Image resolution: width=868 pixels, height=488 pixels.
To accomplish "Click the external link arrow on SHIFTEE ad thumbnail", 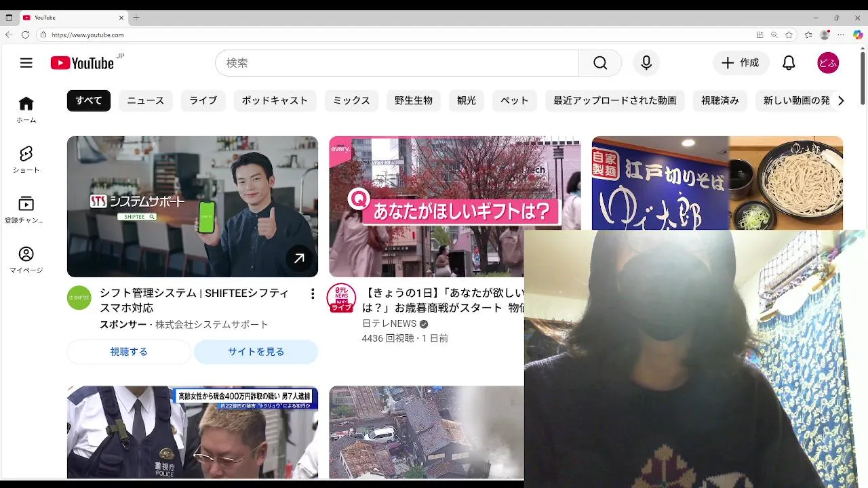I will coord(298,258).
